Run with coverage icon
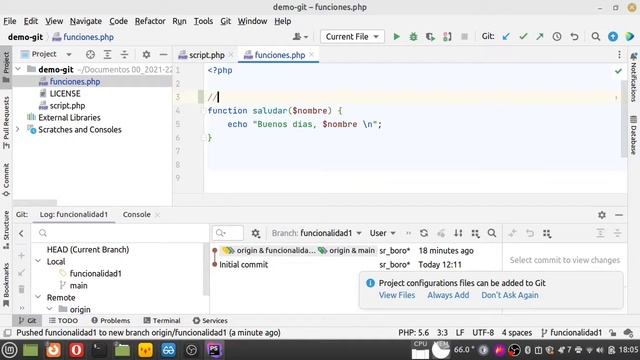The height and width of the screenshot is (360, 640). click(x=430, y=37)
